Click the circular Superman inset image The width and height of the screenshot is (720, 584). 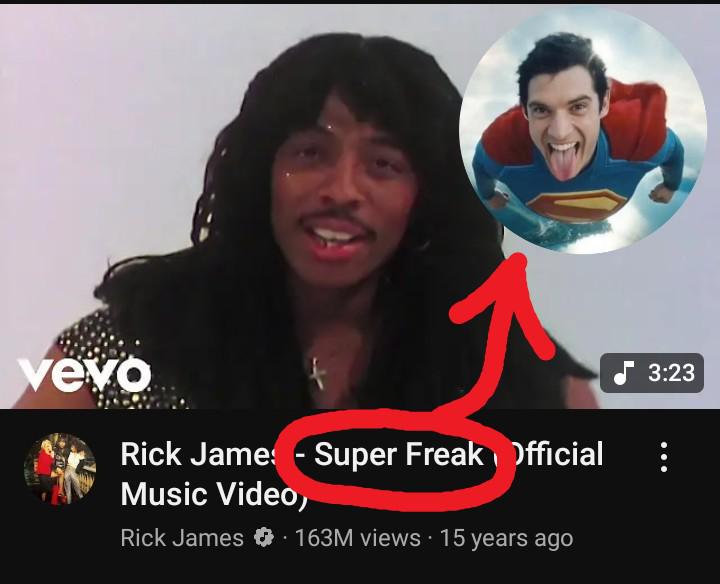click(x=583, y=130)
